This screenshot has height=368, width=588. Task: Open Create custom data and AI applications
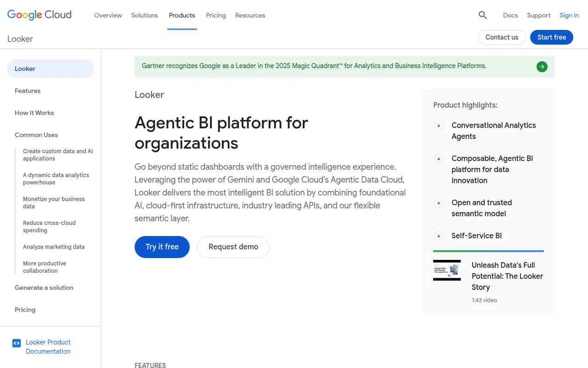[x=58, y=155]
